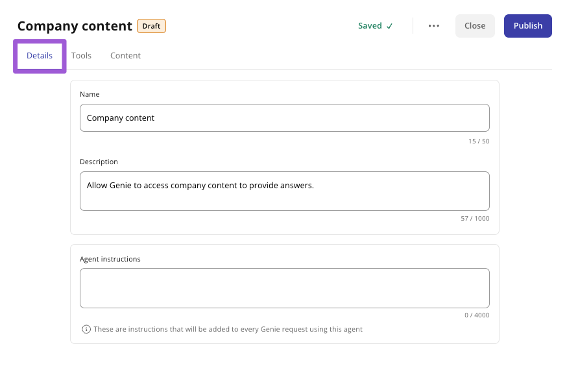Viewport: 567px width, 392px height.
Task: Switch to the Tools tab
Action: (81, 55)
